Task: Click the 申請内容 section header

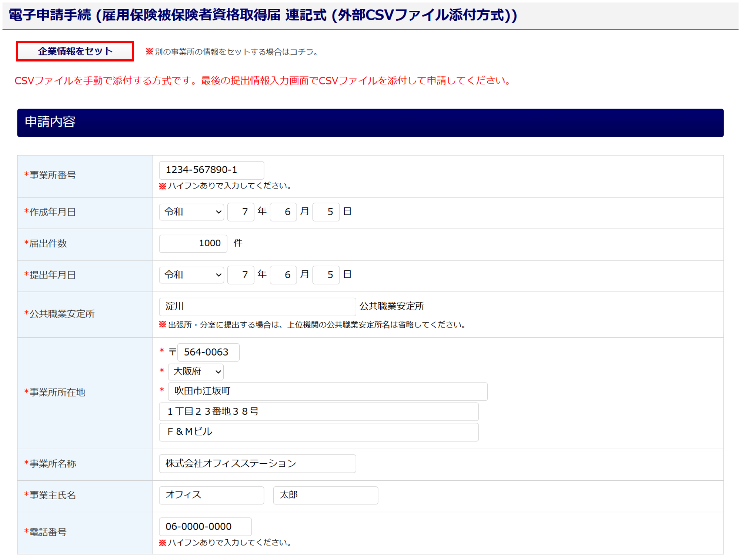Action: pos(370,123)
